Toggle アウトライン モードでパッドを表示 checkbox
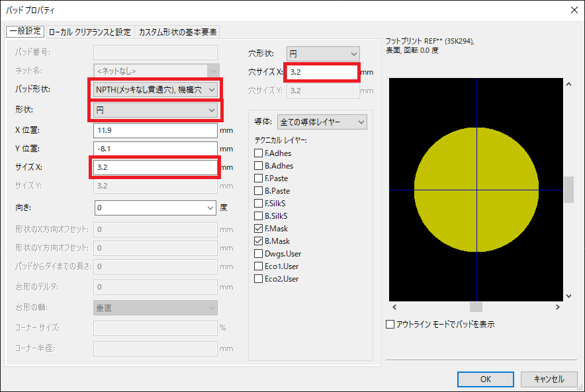This screenshot has width=585, height=392. click(390, 324)
